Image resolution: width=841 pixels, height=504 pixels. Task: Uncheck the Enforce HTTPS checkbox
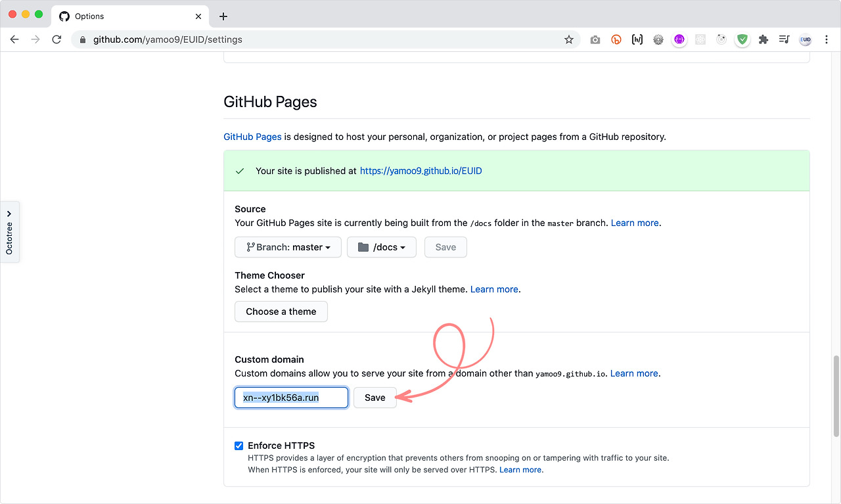coord(239,446)
